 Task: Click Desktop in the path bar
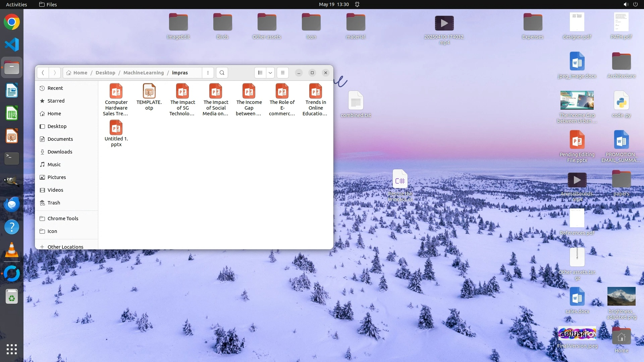(105, 73)
